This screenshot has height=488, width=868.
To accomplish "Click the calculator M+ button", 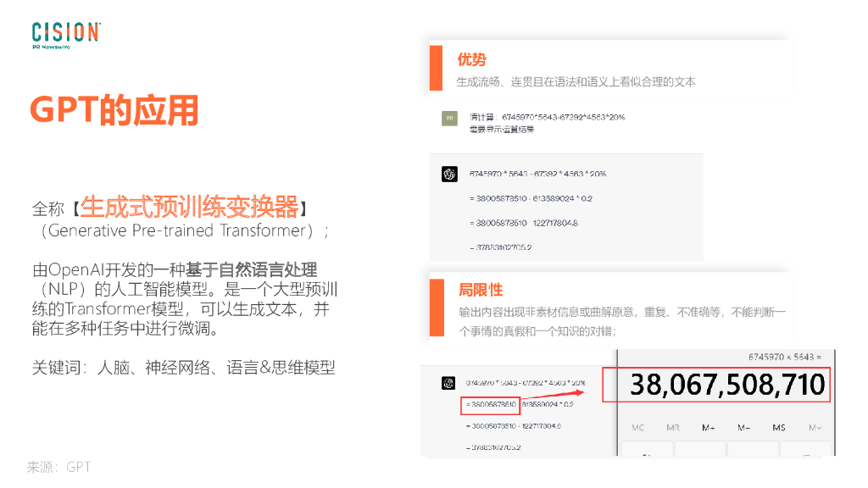I will pyautogui.click(x=708, y=428).
